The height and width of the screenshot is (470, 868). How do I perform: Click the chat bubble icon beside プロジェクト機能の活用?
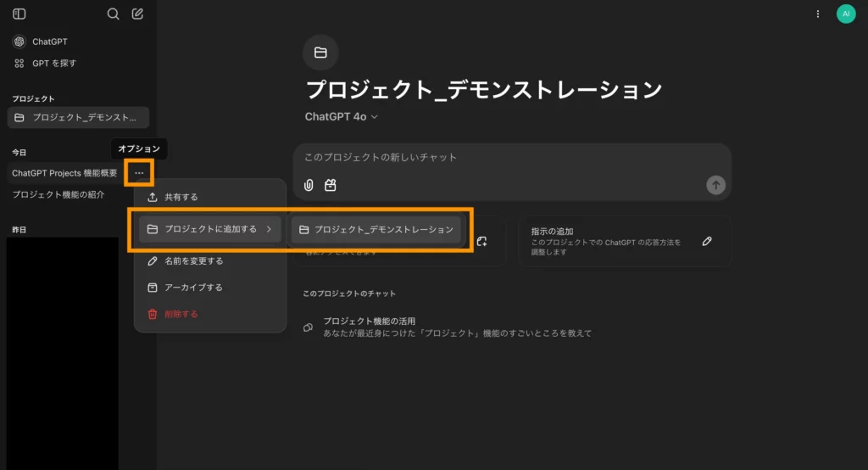[309, 327]
